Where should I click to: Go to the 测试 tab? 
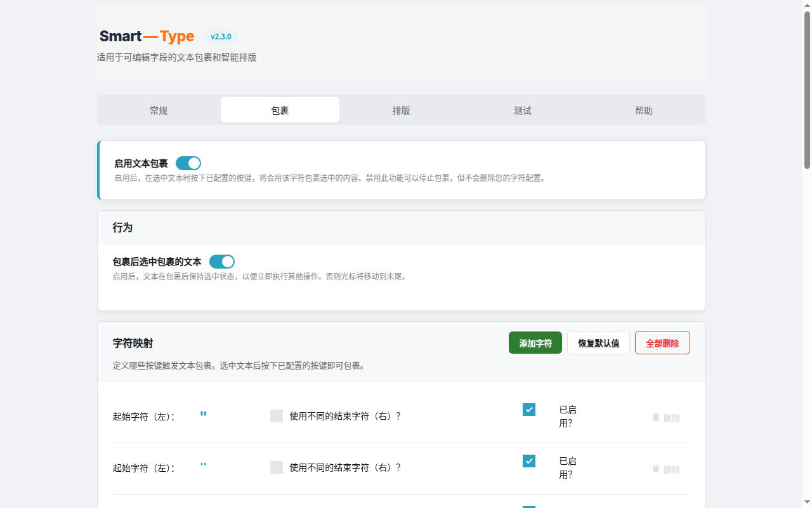tap(522, 110)
